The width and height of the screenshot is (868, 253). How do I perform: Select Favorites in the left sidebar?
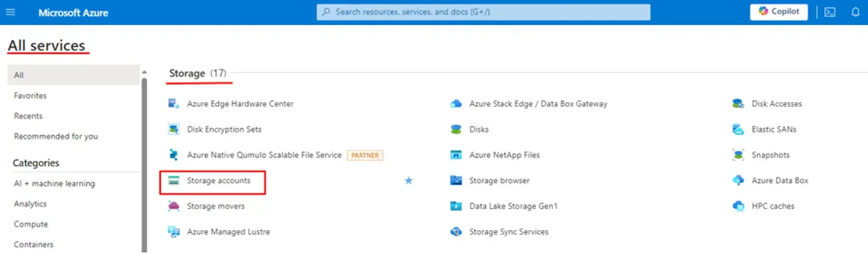(x=30, y=95)
